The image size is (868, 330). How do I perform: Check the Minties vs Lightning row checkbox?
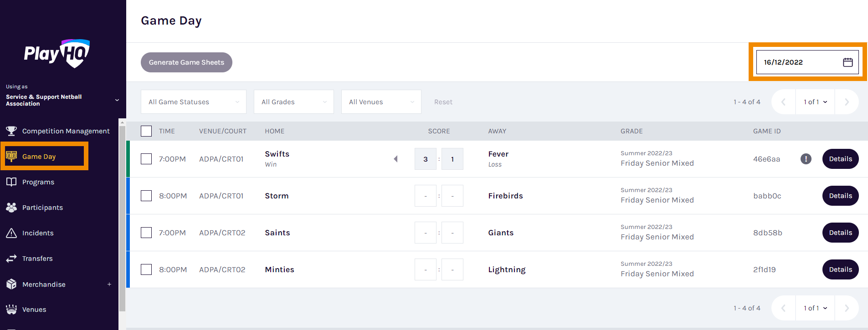pyautogui.click(x=146, y=269)
